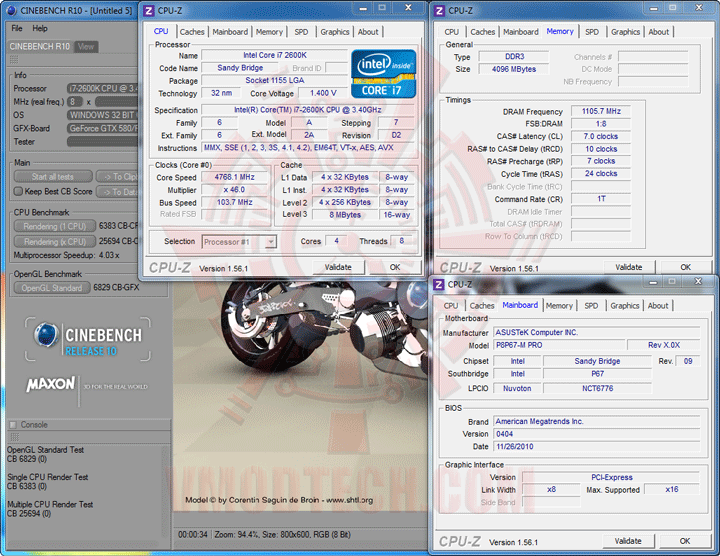Click the Level 3 cache value 8 MBytes
The height and width of the screenshot is (556, 720).
click(345, 215)
